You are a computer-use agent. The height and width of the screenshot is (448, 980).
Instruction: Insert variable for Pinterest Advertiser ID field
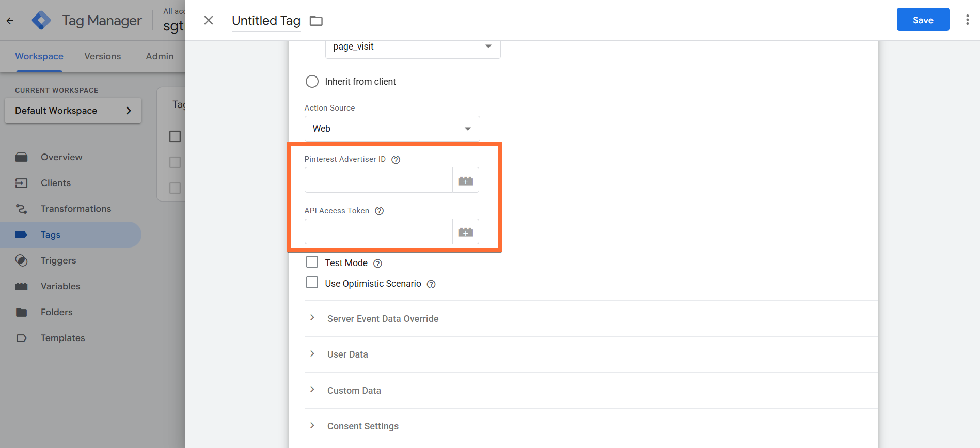point(466,180)
